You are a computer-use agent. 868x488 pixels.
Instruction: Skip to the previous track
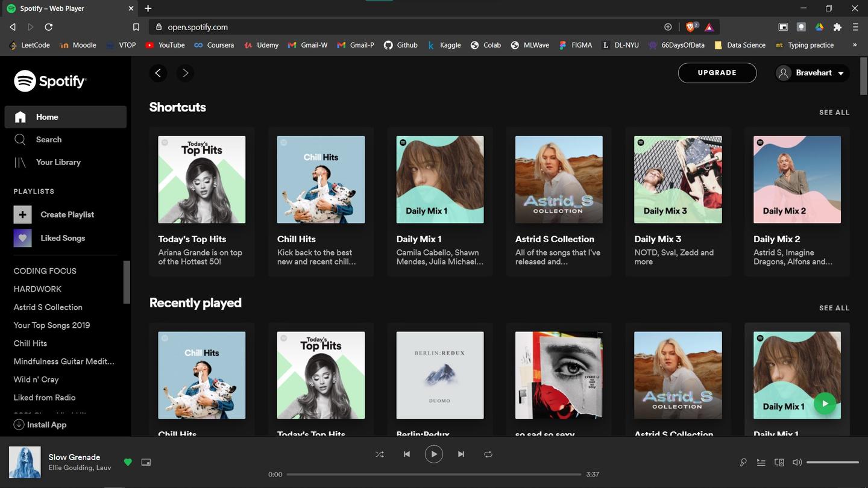tap(407, 454)
